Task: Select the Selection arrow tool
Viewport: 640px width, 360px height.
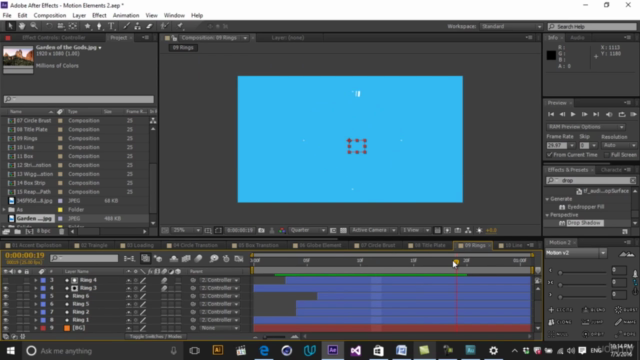Action: (10, 26)
